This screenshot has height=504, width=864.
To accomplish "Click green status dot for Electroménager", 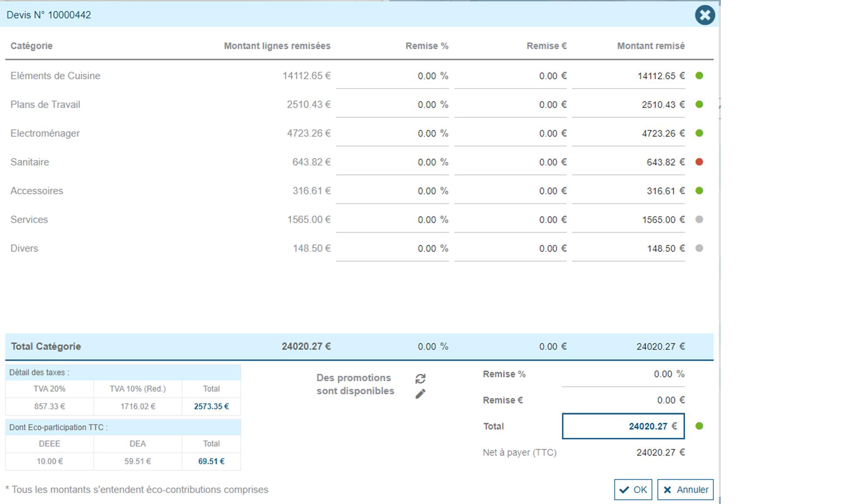I will coord(699,133).
